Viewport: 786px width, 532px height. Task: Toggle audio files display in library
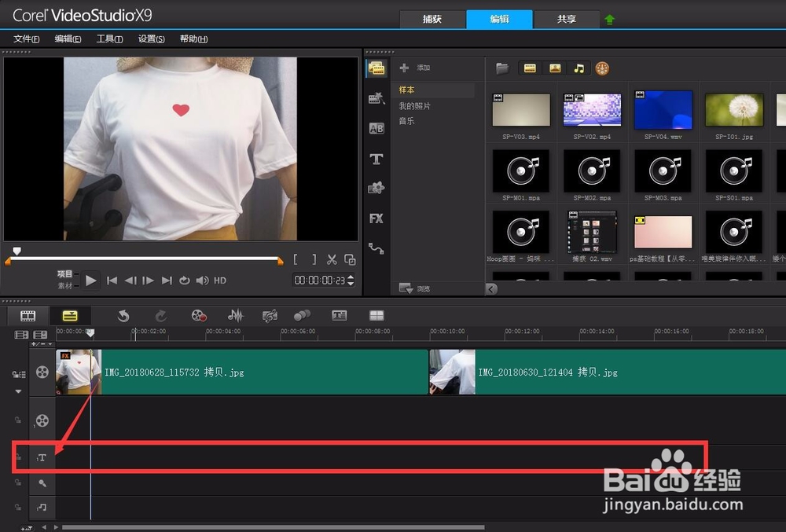coord(579,68)
